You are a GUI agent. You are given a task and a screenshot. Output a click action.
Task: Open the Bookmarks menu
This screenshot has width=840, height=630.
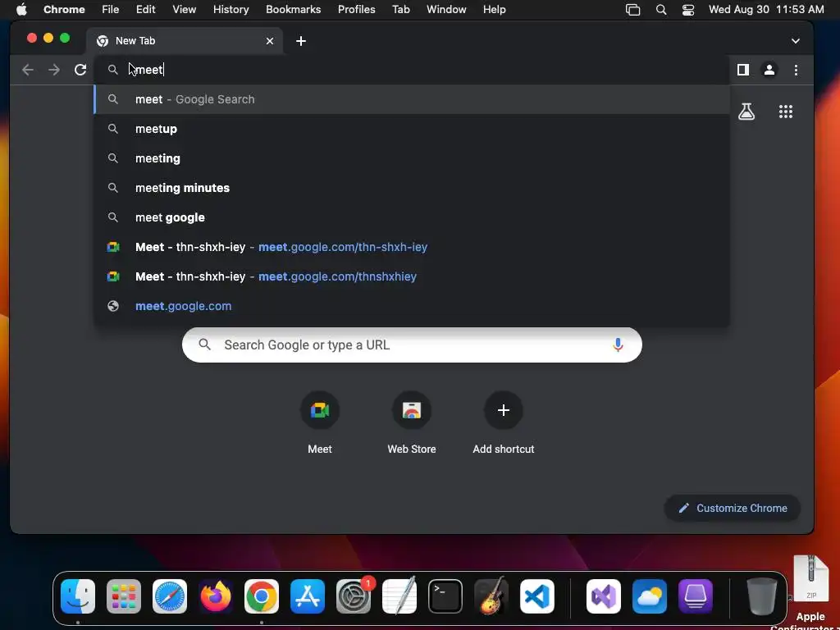(294, 10)
